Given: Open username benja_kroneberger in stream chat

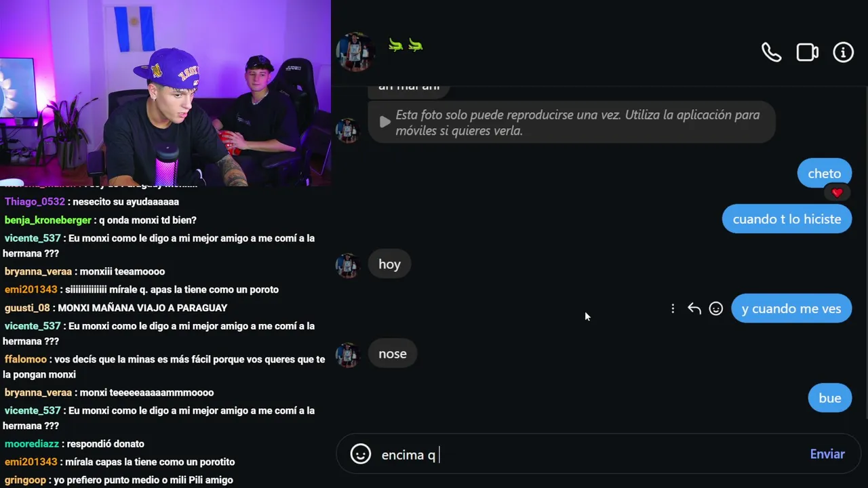Looking at the screenshot, I should 47,220.
